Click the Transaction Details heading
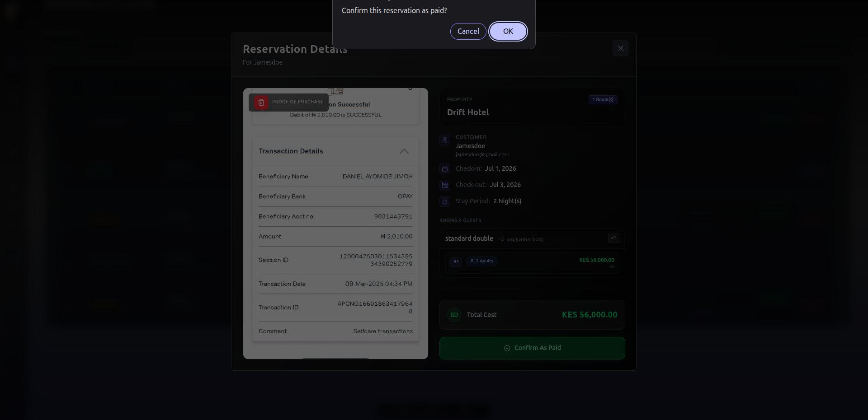This screenshot has width=868, height=420. [x=291, y=151]
